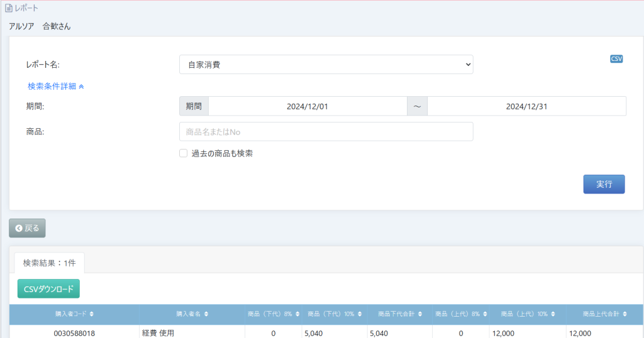Sort by 購入者名 column arrows
644x338 pixels.
tap(206, 313)
